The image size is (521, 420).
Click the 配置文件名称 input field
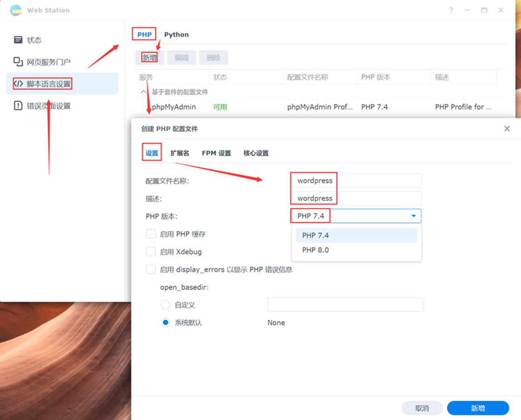tap(356, 180)
